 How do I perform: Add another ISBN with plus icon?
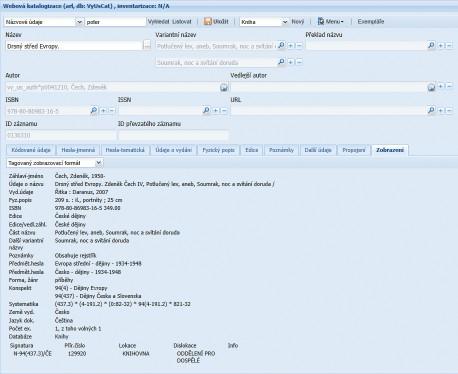(x=103, y=111)
